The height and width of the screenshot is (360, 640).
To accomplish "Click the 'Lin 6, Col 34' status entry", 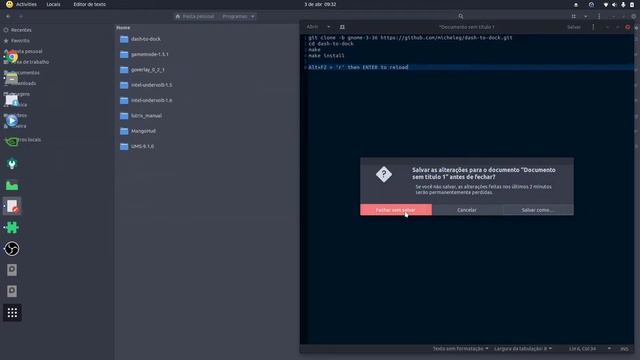I will (x=582, y=349).
